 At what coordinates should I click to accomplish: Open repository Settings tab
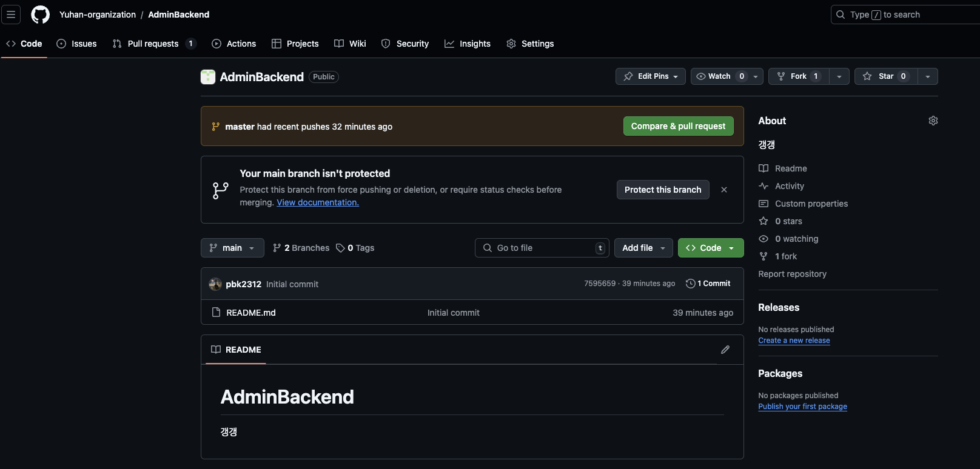click(x=531, y=44)
